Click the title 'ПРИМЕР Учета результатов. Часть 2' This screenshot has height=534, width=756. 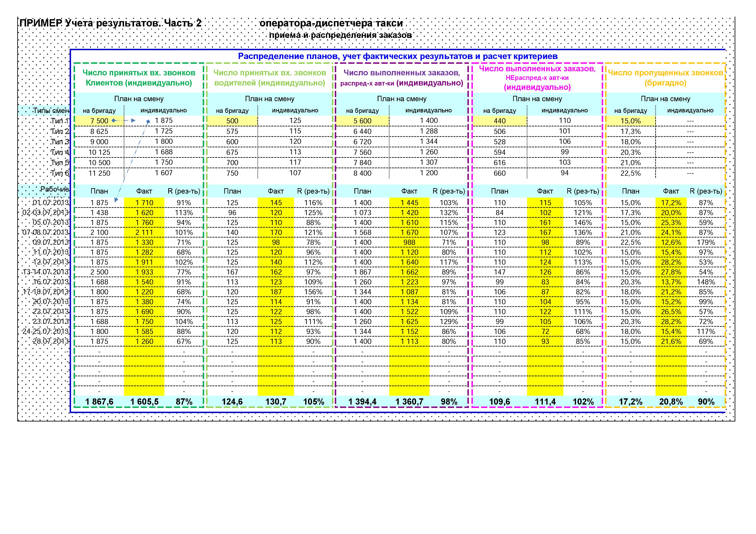point(110,23)
